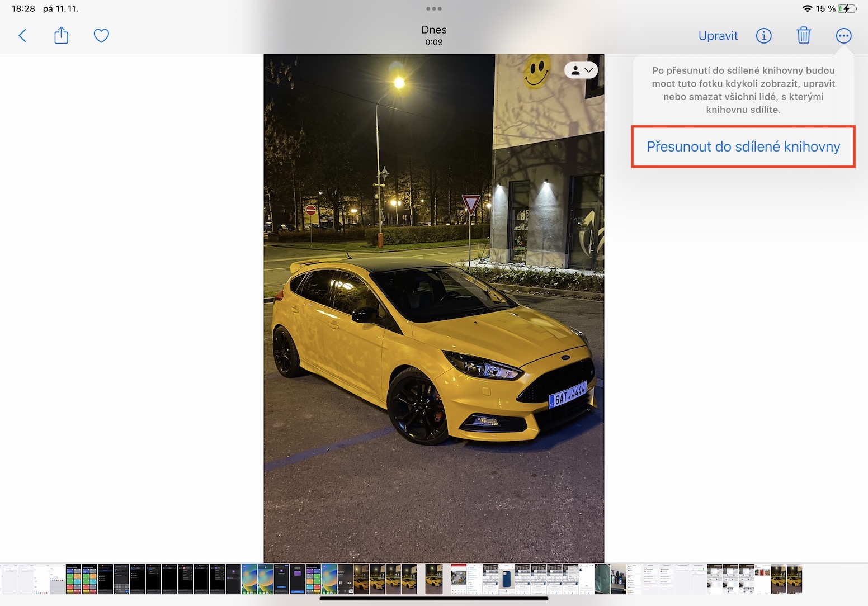Viewport: 868px width, 606px height.
Task: Open the last yellow car thumbnail in filmstrip
Action: (x=795, y=579)
